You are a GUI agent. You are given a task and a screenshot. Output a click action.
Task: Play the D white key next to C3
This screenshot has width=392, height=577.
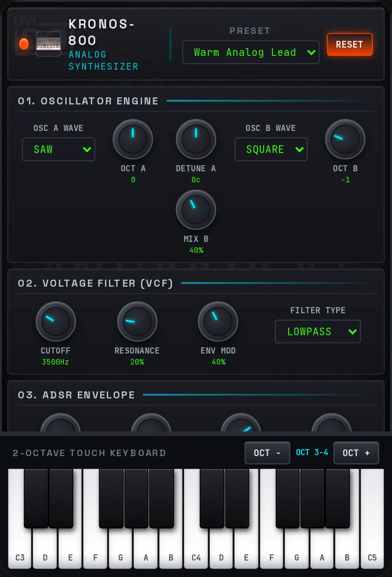[45, 548]
